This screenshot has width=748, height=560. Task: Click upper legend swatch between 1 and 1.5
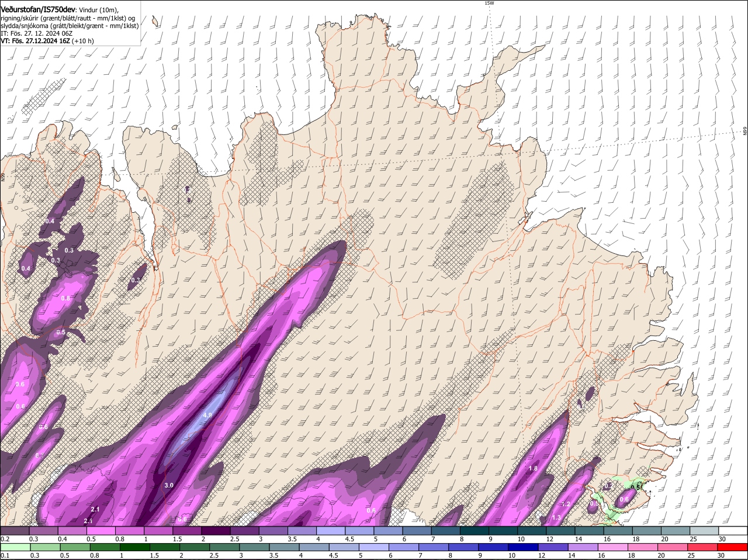point(158,531)
